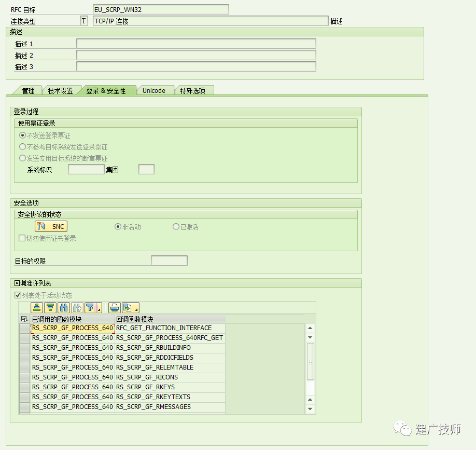Switch to the 管理 tab
This screenshot has height=450, width=476.
pyautogui.click(x=28, y=90)
